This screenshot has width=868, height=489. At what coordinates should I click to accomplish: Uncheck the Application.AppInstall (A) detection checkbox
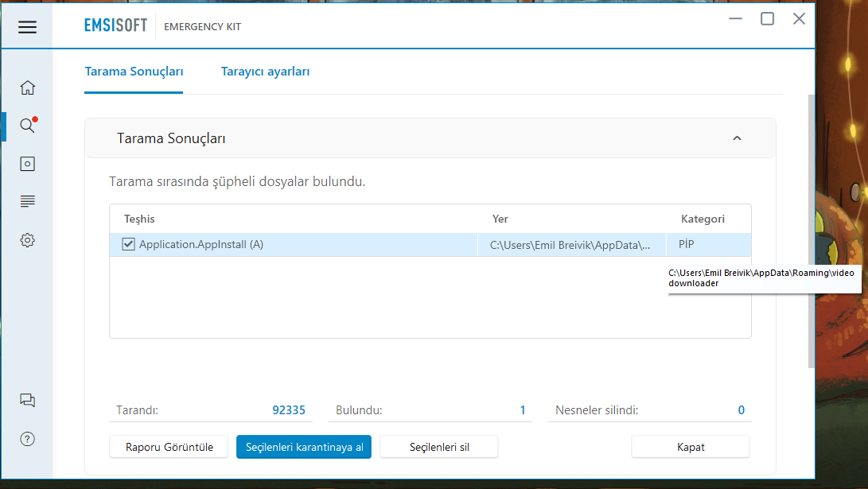pos(128,244)
